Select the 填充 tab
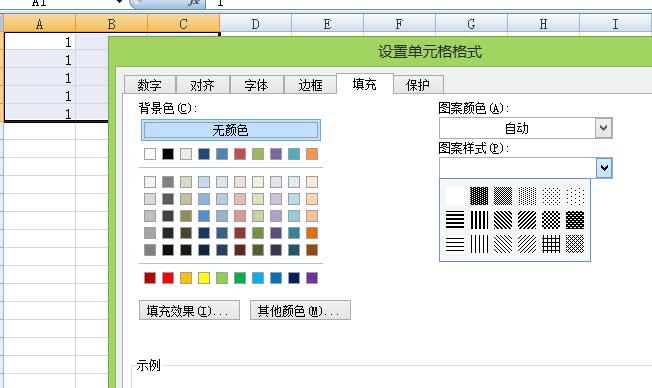 [x=364, y=84]
